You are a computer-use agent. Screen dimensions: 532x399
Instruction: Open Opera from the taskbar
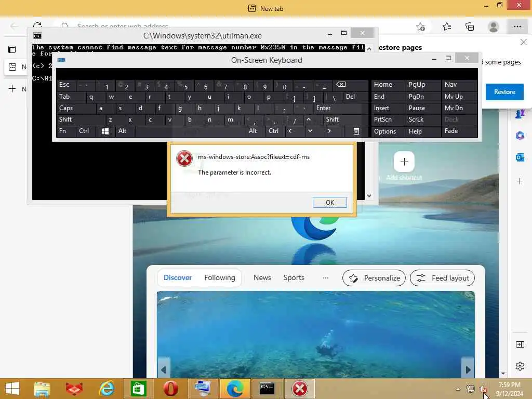pos(170,389)
